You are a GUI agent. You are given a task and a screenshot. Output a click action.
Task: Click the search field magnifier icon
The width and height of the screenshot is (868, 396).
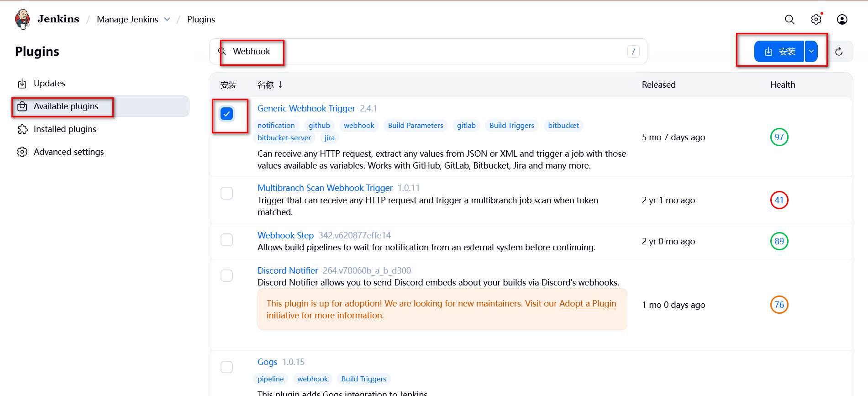(x=222, y=51)
